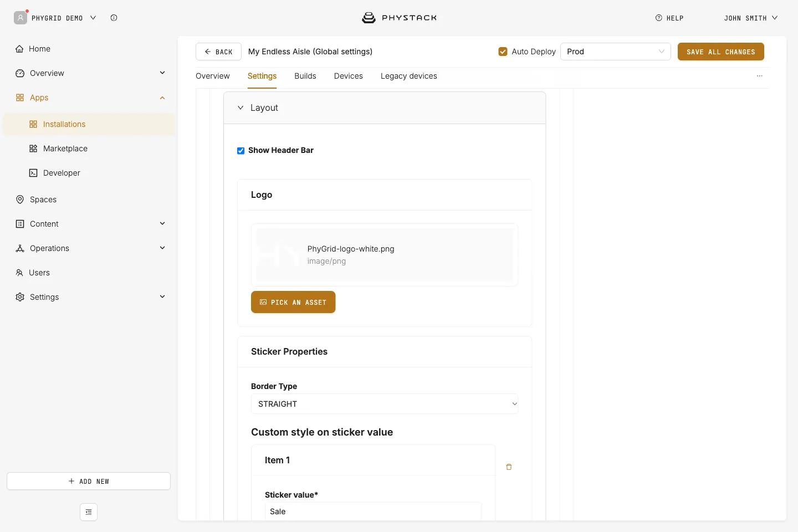
Task: Click the Pick An Asset button
Action: (x=293, y=302)
